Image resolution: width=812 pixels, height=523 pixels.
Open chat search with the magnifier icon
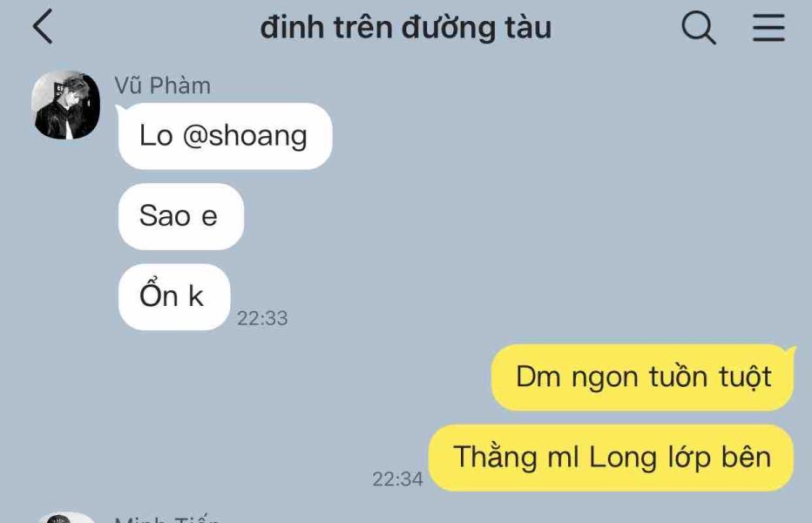coord(699,27)
